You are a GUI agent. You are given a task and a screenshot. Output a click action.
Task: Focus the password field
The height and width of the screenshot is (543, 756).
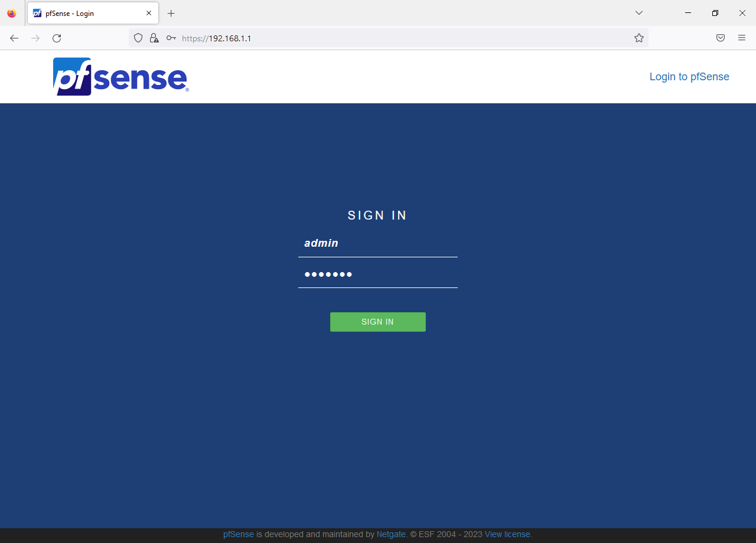pyautogui.click(x=378, y=274)
